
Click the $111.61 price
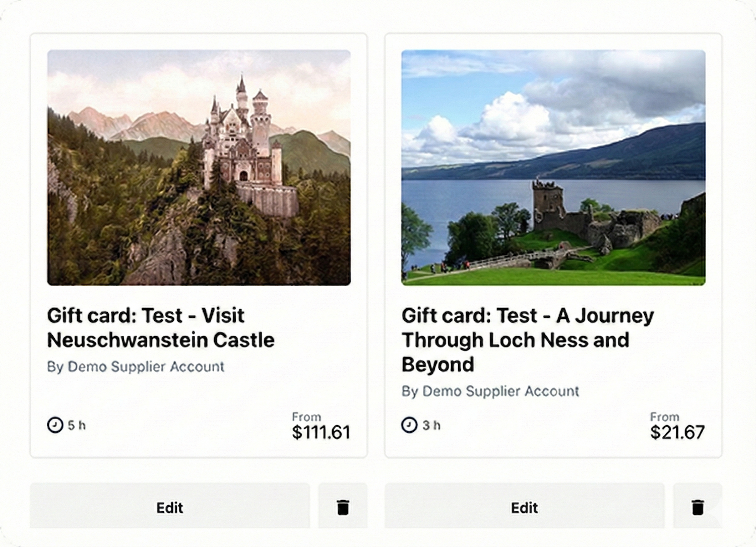[x=321, y=432]
